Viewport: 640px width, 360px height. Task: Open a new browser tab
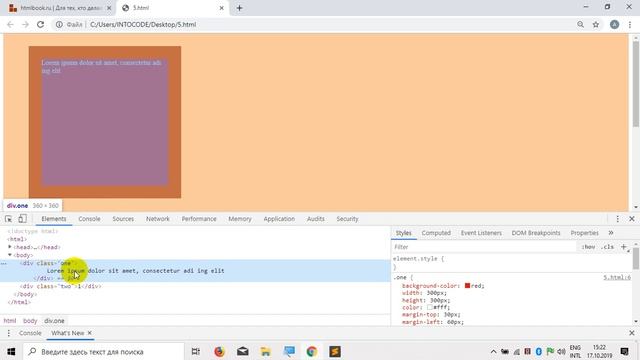coord(240,8)
